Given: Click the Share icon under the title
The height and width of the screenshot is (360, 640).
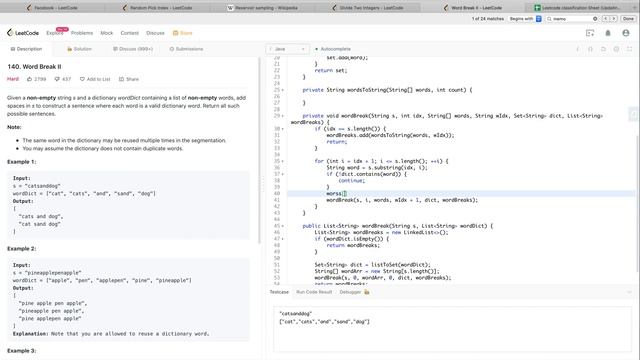Looking at the screenshot, I should [x=121, y=79].
